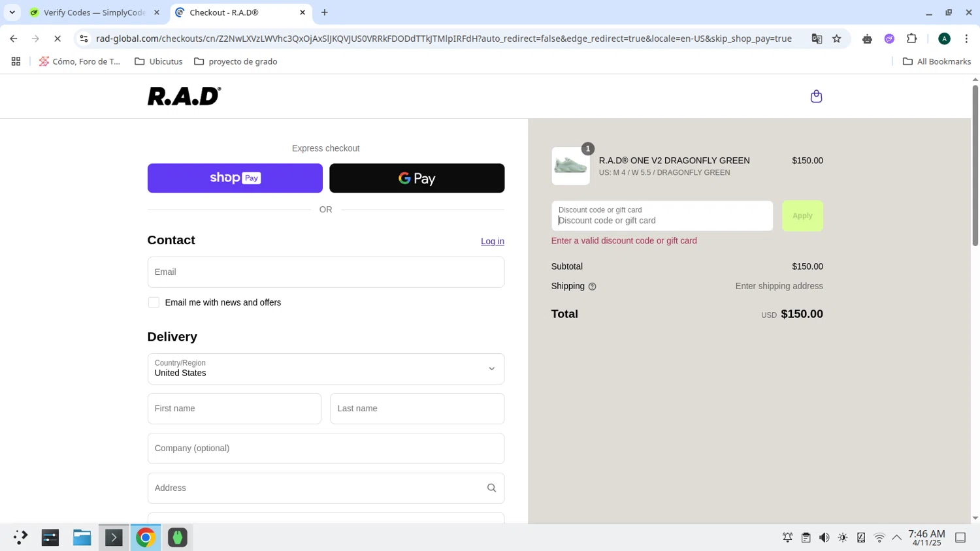Open the profile avatar A
This screenshot has height=551, width=980.
pyautogui.click(x=944, y=39)
